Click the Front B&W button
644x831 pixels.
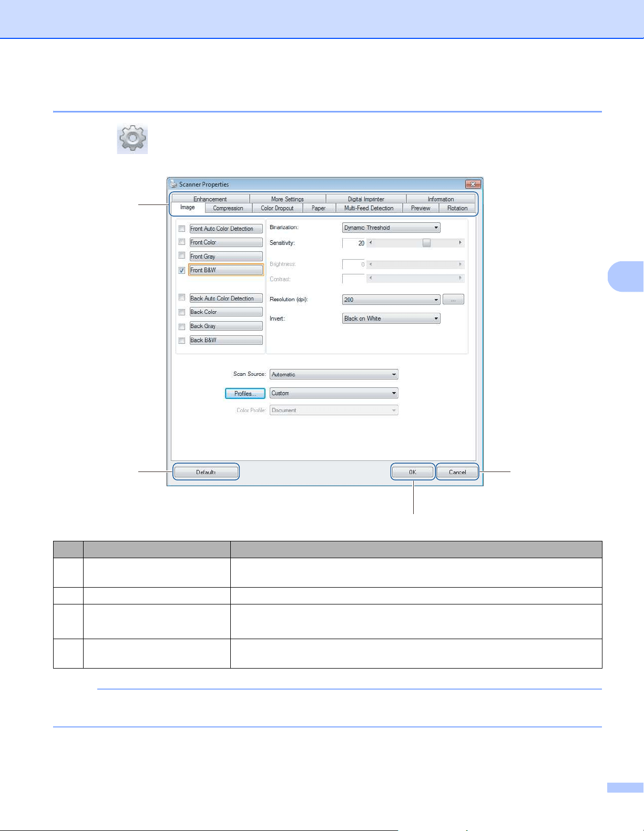[x=226, y=270]
